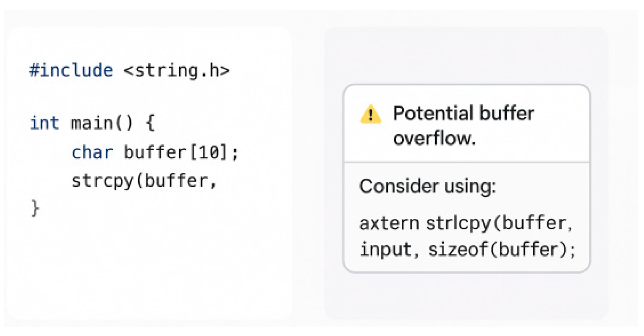Click the 'buffer[10];' declaration text
The width and height of the screenshot is (644, 336).
click(x=182, y=153)
